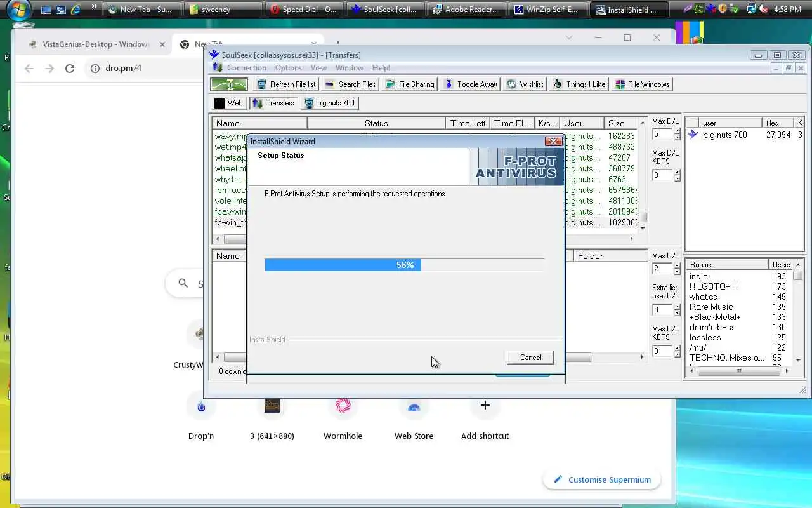Open the Options menu in SoulSeek
Screen dimensions: 812x508
(x=289, y=68)
